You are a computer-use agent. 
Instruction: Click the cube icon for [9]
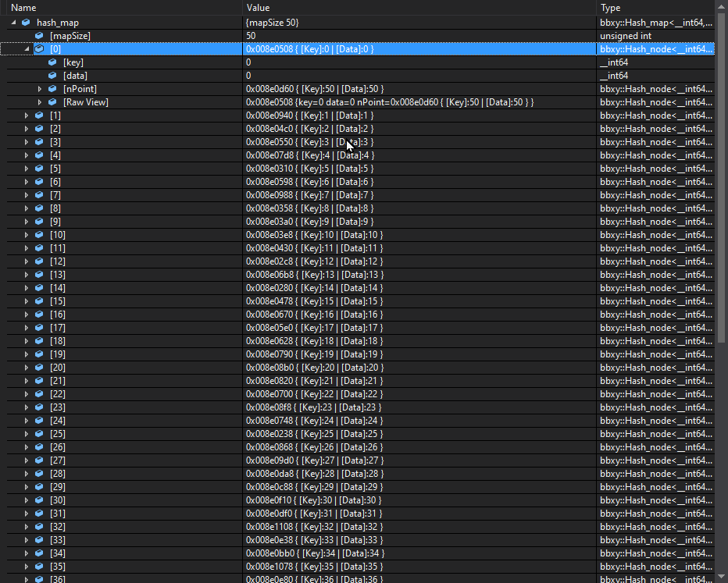click(40, 221)
